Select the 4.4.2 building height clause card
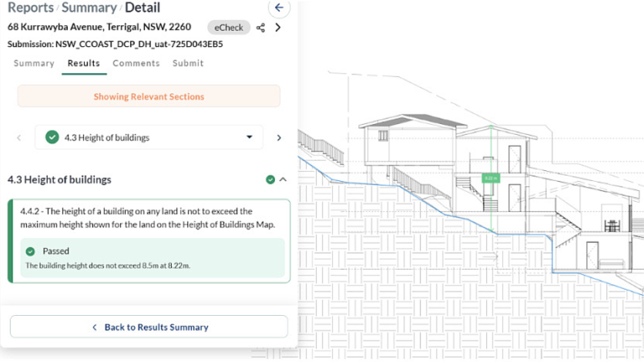Image resolution: width=644 pixels, height=362 pixels. click(x=148, y=219)
